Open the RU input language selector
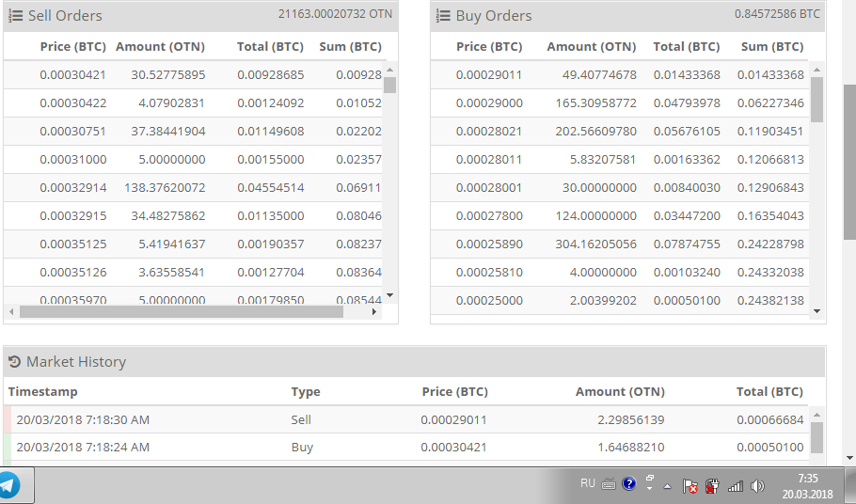 click(588, 483)
